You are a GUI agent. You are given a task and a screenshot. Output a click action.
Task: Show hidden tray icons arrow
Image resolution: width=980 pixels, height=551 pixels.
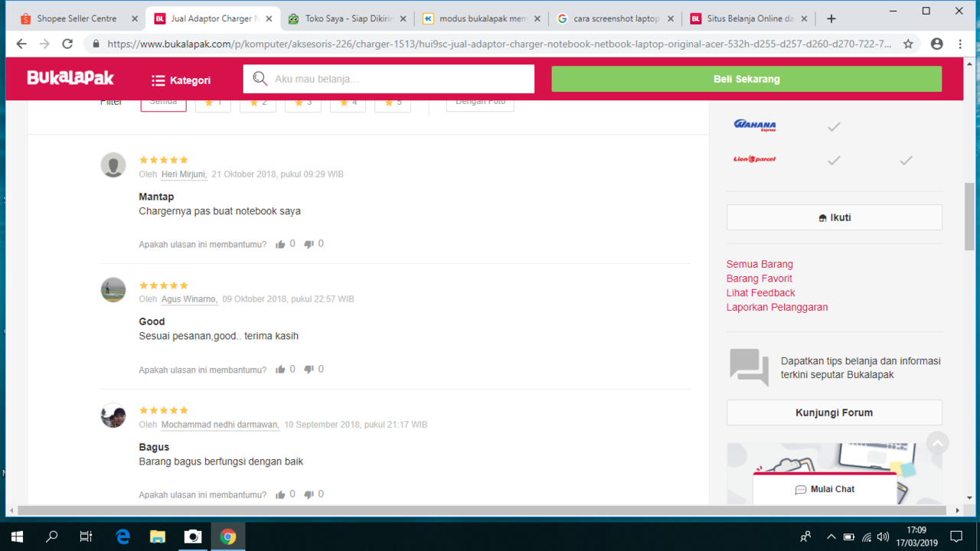[x=831, y=537]
